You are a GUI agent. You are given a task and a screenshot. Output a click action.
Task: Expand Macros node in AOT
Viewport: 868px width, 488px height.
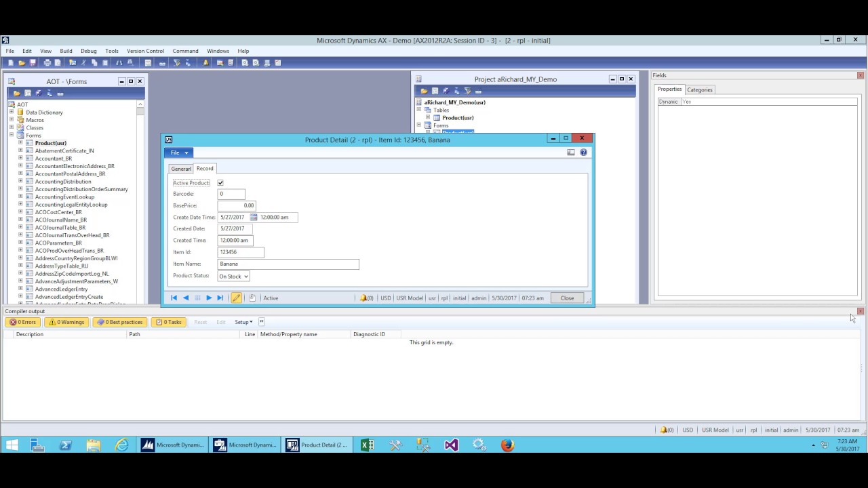[x=12, y=120]
